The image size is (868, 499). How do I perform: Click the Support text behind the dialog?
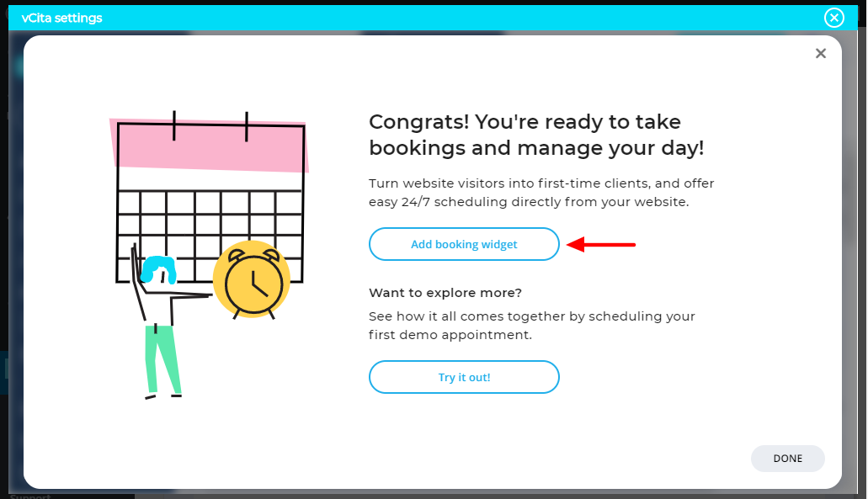tap(30, 496)
